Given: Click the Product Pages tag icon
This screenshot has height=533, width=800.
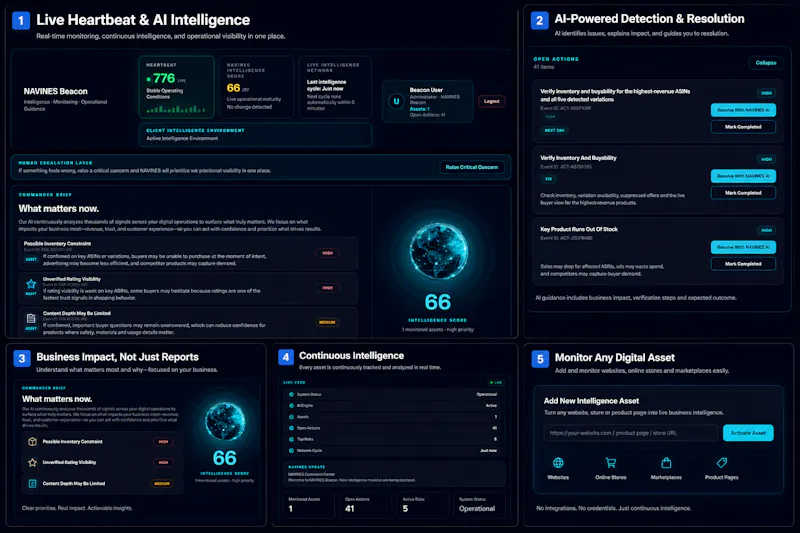Looking at the screenshot, I should pyautogui.click(x=721, y=463).
